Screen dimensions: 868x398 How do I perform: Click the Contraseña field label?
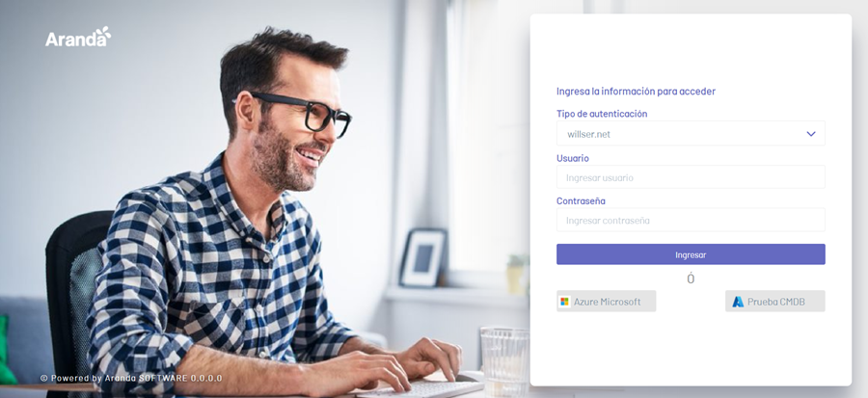(x=581, y=200)
